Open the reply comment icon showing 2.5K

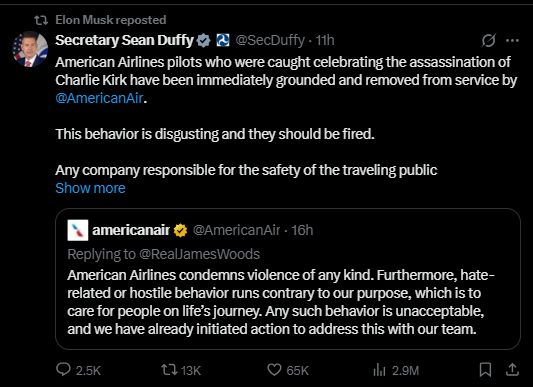63,370
